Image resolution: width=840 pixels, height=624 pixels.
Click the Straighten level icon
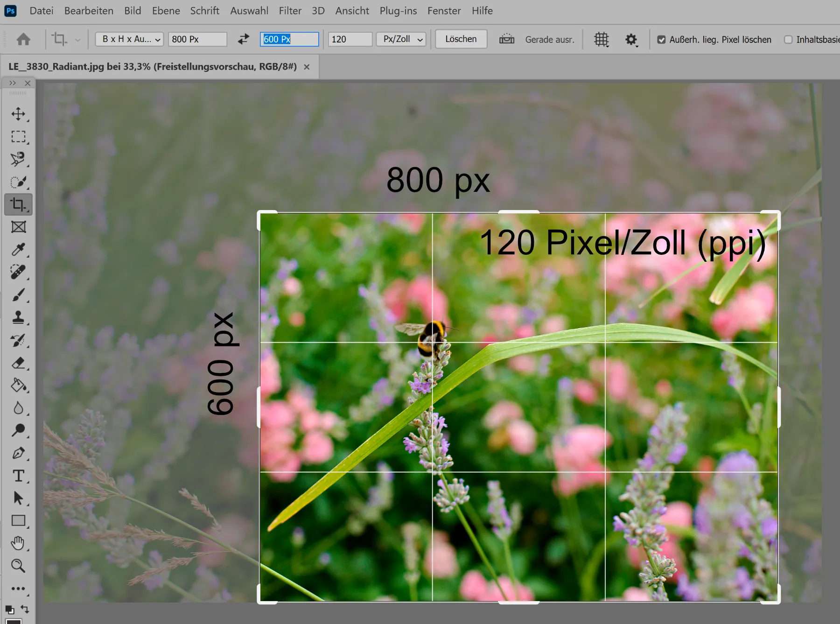(x=507, y=40)
